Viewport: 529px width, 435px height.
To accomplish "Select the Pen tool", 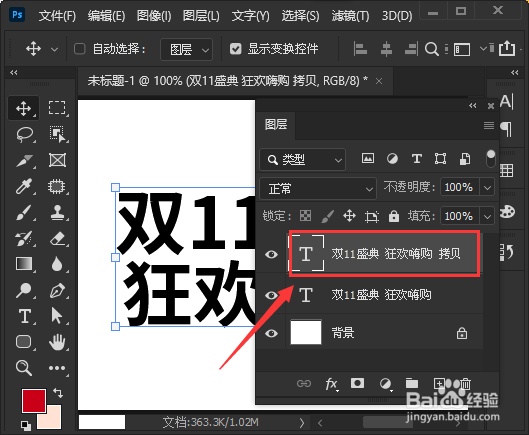I will 57,291.
